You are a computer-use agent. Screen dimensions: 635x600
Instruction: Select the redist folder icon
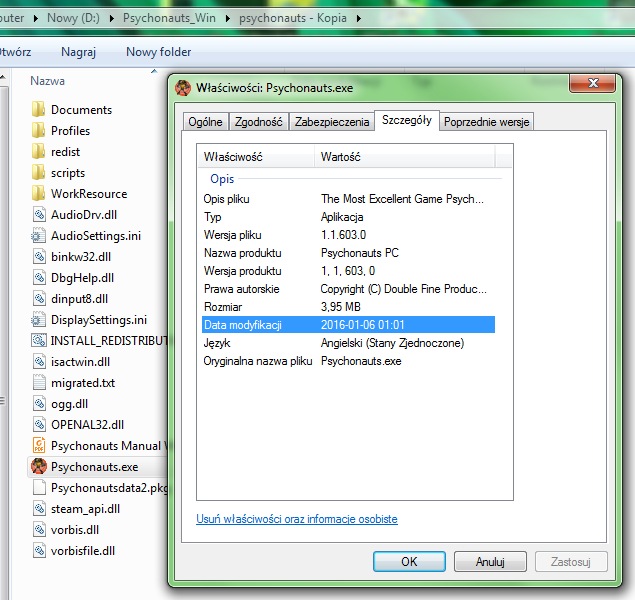coord(38,152)
